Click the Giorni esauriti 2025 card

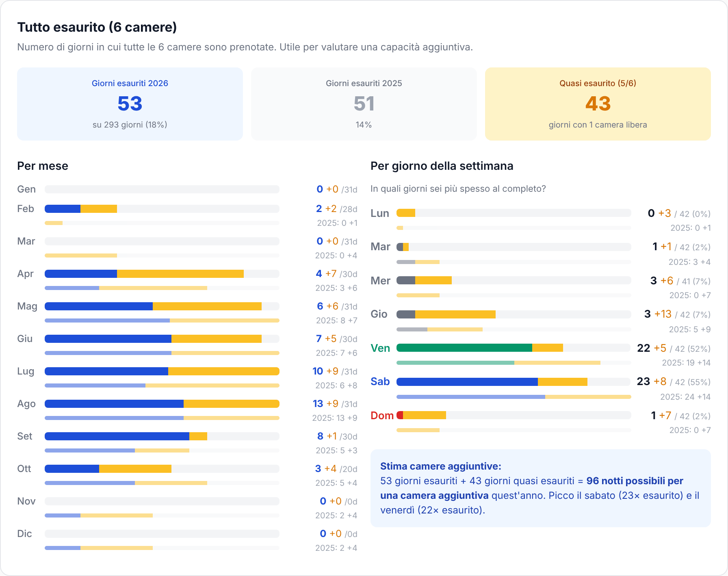coord(364,104)
